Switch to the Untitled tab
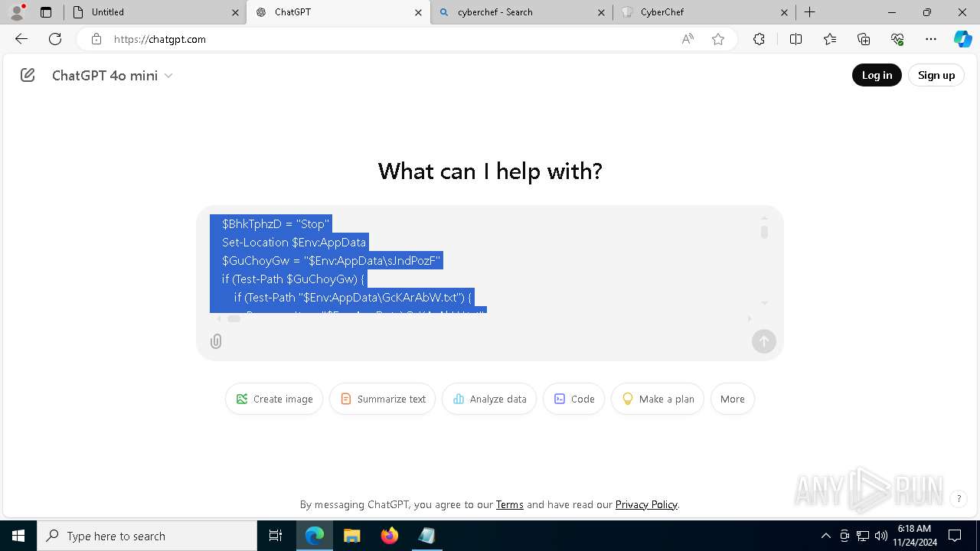The width and height of the screenshot is (980, 551). click(153, 12)
